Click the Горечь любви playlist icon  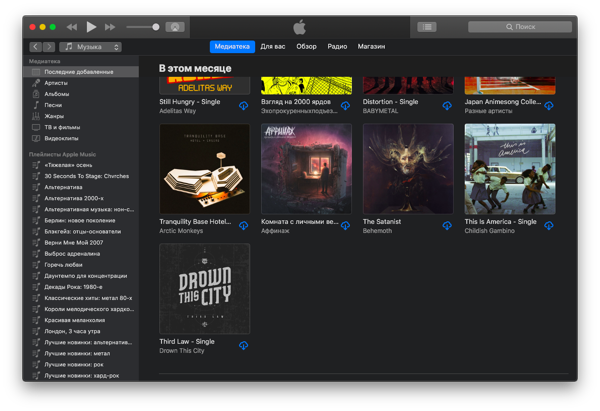tap(36, 265)
